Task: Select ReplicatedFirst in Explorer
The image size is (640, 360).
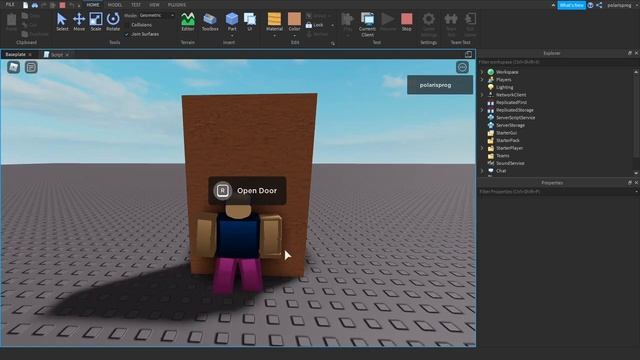Action: click(x=511, y=102)
